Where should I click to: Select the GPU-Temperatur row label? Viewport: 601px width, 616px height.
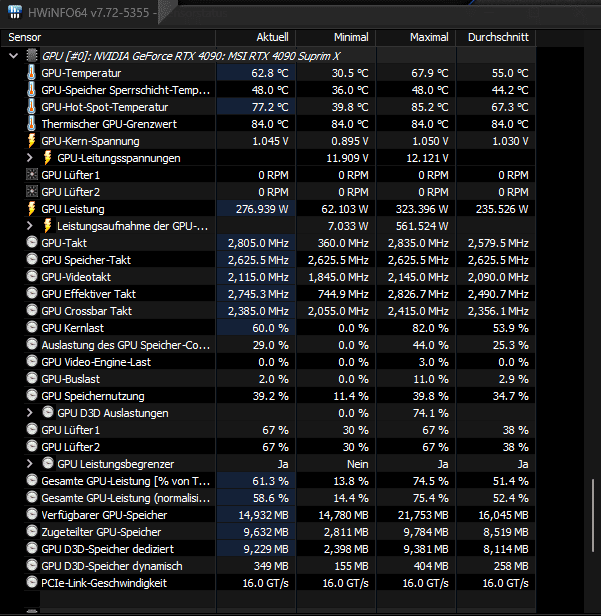(x=81, y=73)
